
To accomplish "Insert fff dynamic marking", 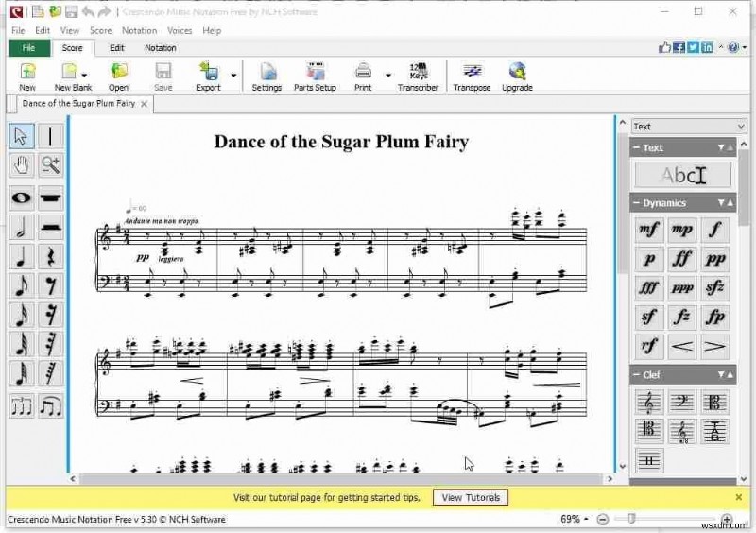I will [649, 288].
